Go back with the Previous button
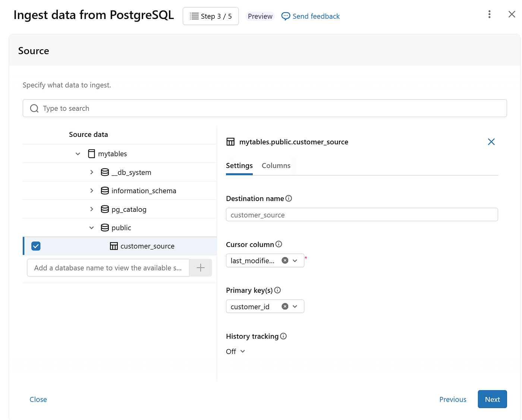This screenshot has width=522, height=420. tap(453, 399)
